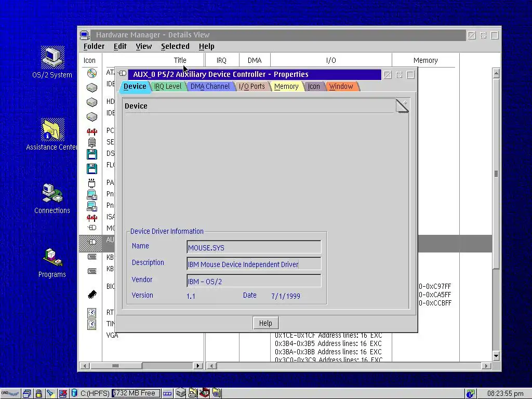Click the vertical scrollbar thumb

pyautogui.click(x=496, y=174)
